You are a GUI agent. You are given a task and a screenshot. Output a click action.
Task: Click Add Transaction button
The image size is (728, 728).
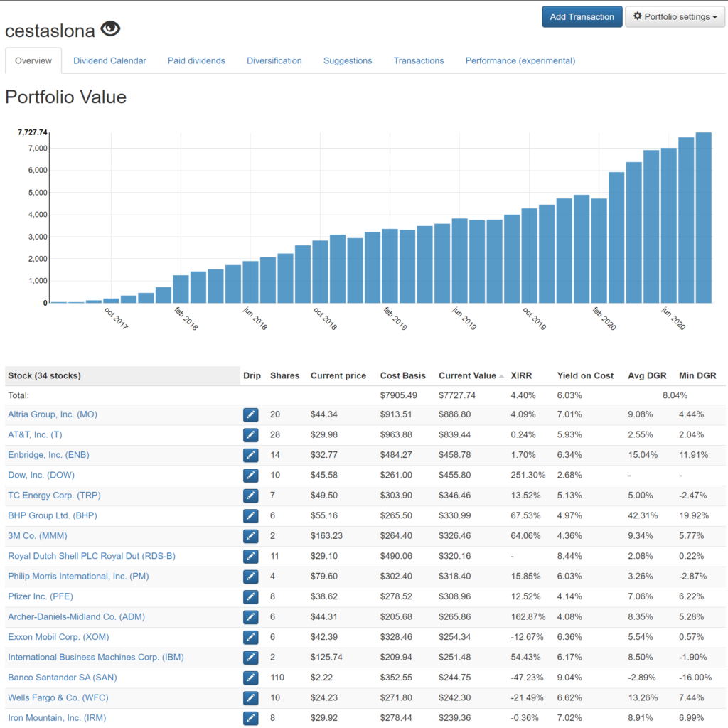pyautogui.click(x=582, y=17)
